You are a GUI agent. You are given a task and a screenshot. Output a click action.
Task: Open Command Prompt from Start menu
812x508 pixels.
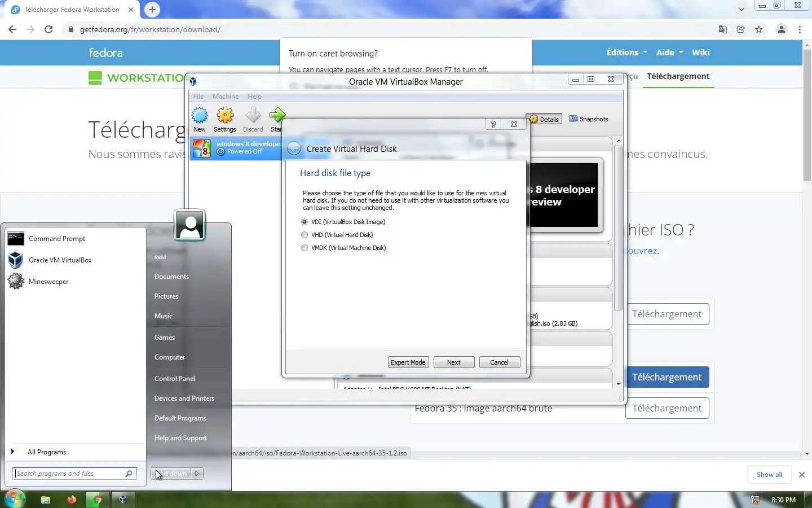[75, 239]
